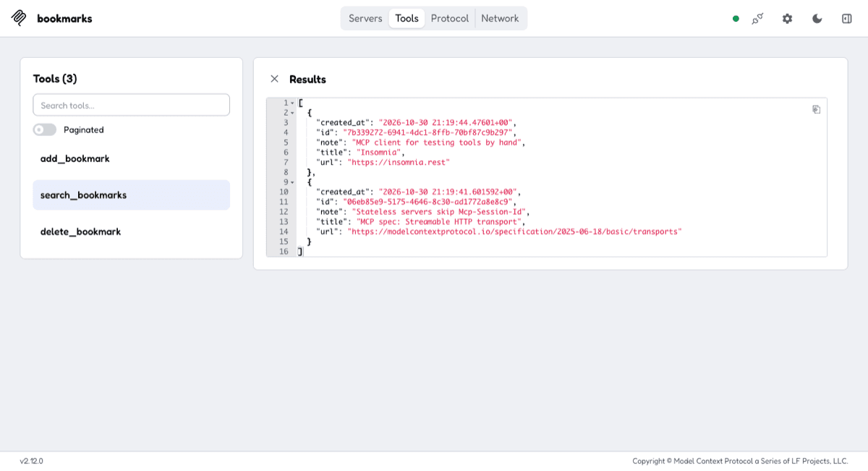
Task: Click line number 16 in gutter
Action: 284,252
